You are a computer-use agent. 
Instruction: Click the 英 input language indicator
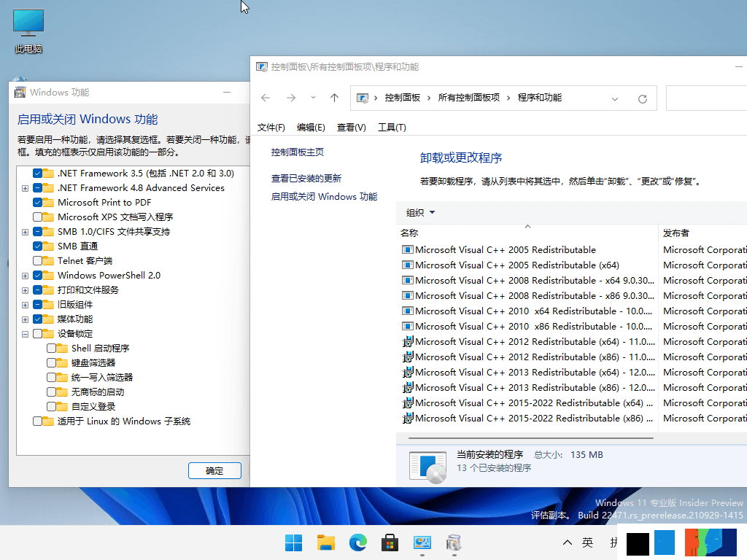(587, 542)
